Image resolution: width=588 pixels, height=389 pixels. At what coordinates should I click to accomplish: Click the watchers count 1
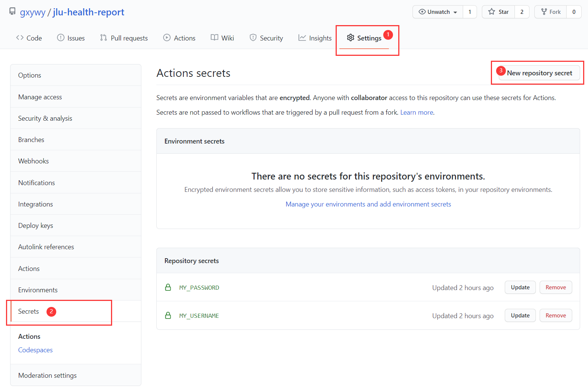coord(469,12)
